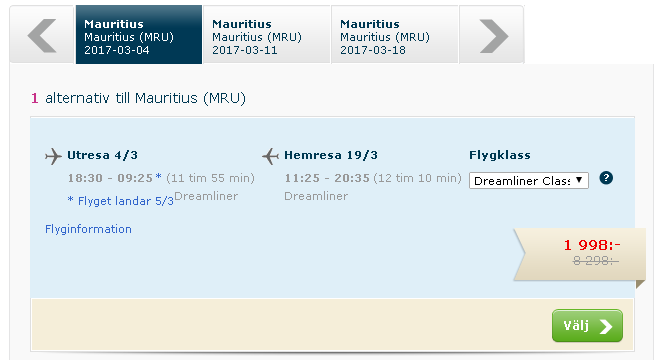
Task: Switch to Mauritius 2017-03-11 tab
Action: [x=267, y=35]
